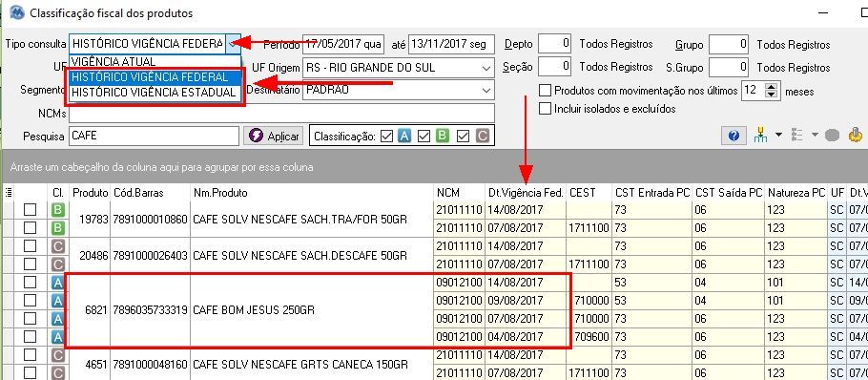Select CEST cell 709600
Screen dimensions: 868x380
point(589,337)
